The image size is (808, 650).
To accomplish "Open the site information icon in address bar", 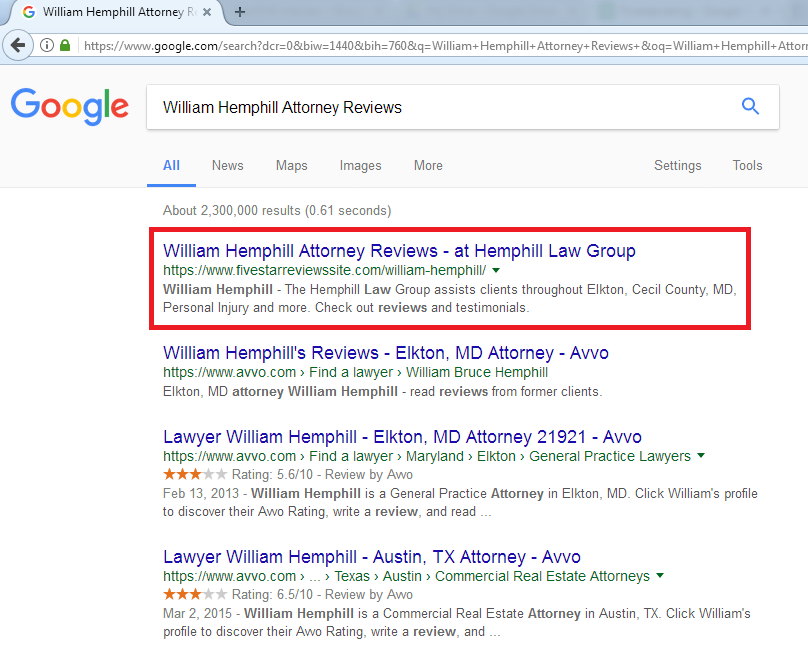I will [x=46, y=45].
